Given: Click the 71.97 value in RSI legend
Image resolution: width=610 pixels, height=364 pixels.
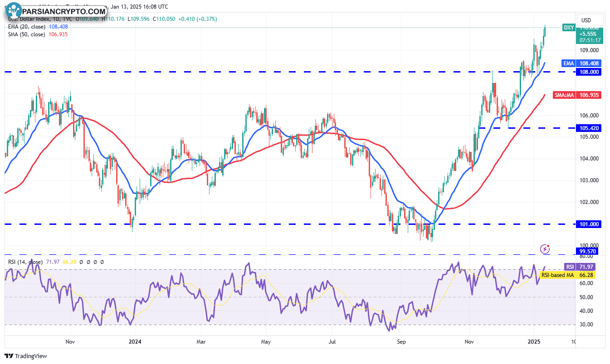Looking at the screenshot, I should pos(53,262).
